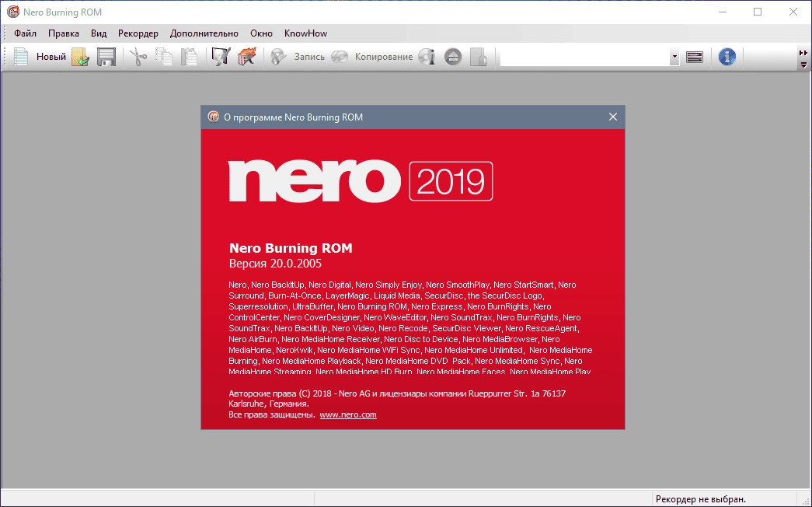Click the choose recorder drive icon

coord(695,57)
